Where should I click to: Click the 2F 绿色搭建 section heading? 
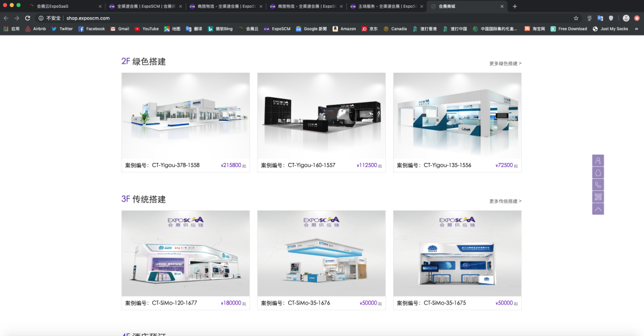(144, 62)
